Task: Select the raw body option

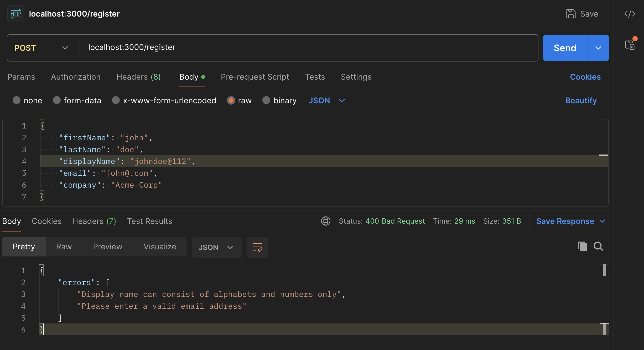Action: click(x=231, y=100)
